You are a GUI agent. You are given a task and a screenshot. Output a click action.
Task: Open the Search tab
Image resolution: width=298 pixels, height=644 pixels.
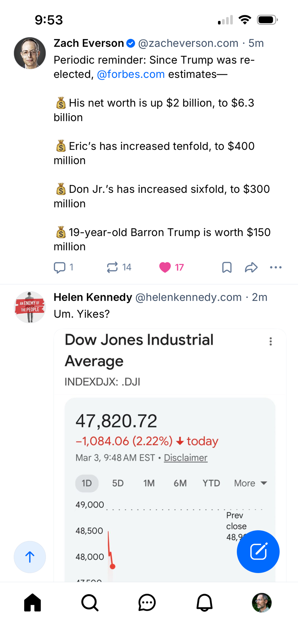[x=90, y=602]
